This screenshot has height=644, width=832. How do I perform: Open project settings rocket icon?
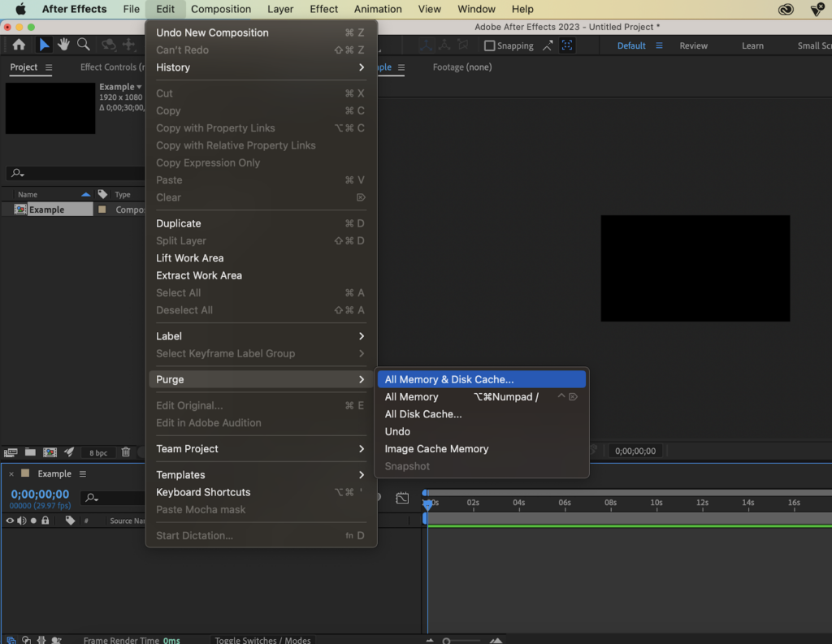click(x=70, y=452)
